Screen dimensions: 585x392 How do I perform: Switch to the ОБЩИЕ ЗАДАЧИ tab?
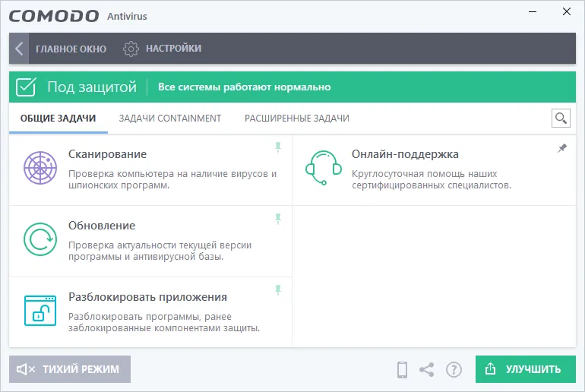pos(58,119)
